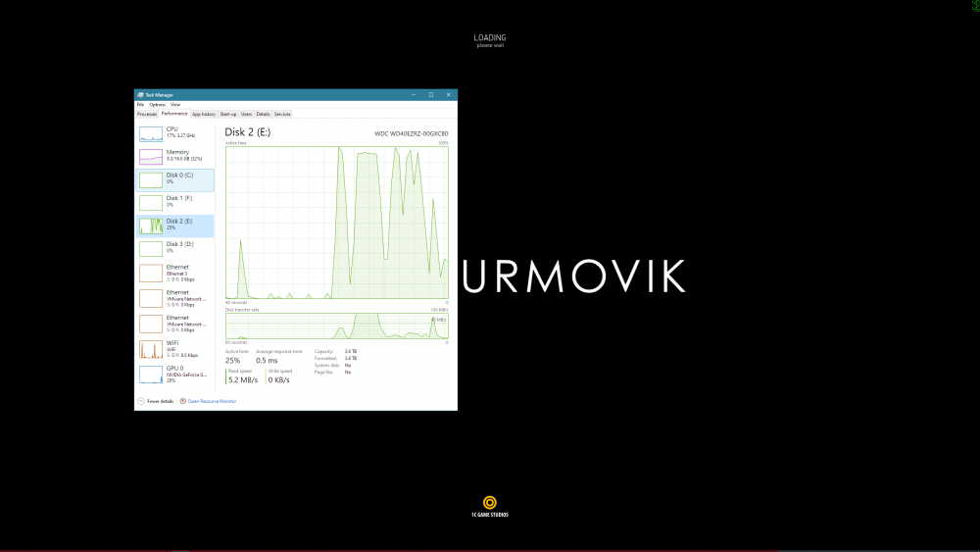
Task: Click the 0.5 ms average response time
Action: point(267,361)
